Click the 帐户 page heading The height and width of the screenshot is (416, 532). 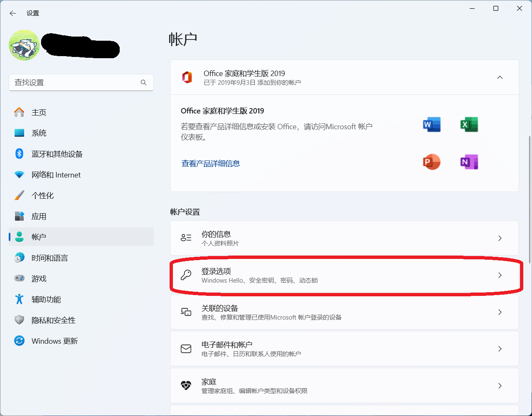(x=183, y=39)
